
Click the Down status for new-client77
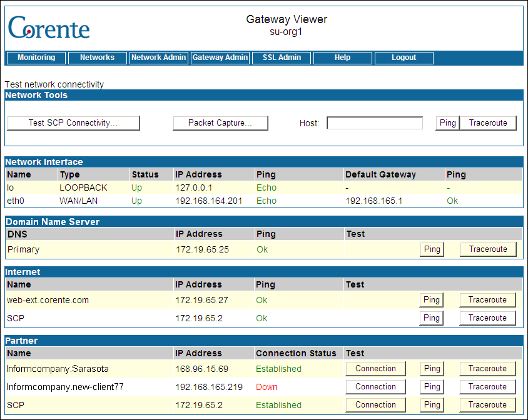[x=267, y=387]
